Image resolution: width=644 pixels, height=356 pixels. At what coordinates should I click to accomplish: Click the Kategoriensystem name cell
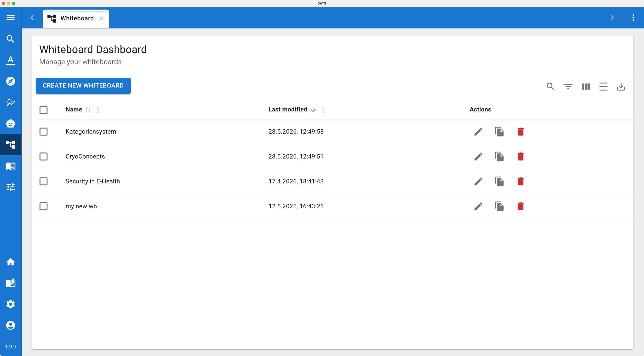91,132
